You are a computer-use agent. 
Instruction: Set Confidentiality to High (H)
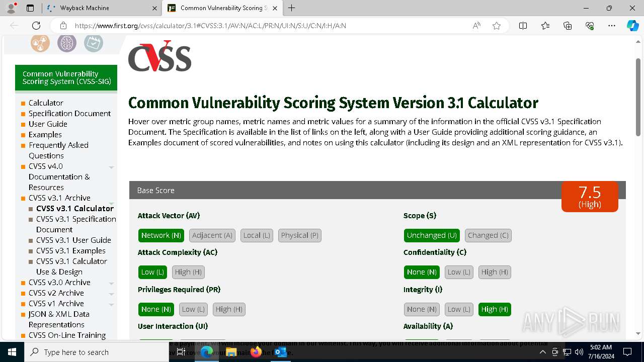coord(495,272)
